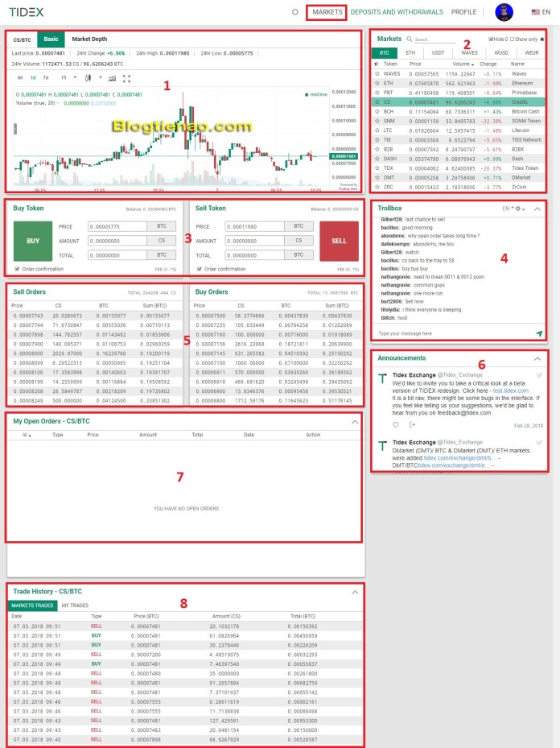Favorite the TDX token star
Screen dimensions: 560x748
point(377,168)
